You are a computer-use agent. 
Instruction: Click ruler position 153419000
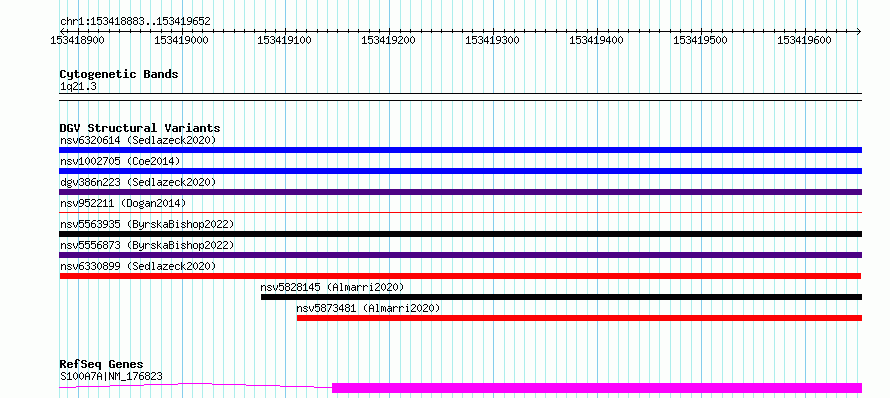[181, 40]
